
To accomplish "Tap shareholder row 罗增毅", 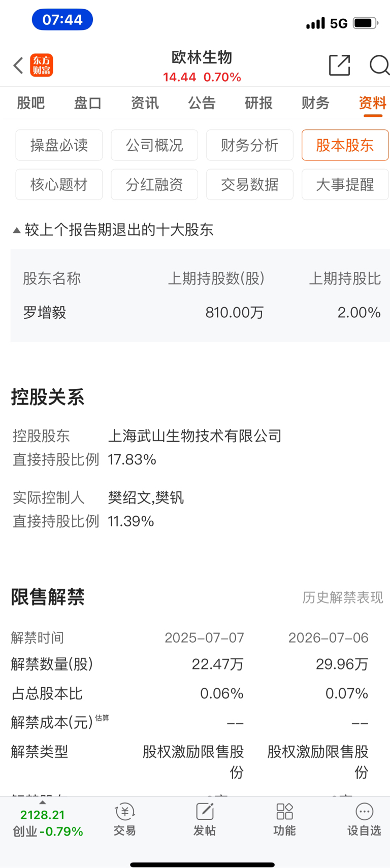I will [x=201, y=312].
